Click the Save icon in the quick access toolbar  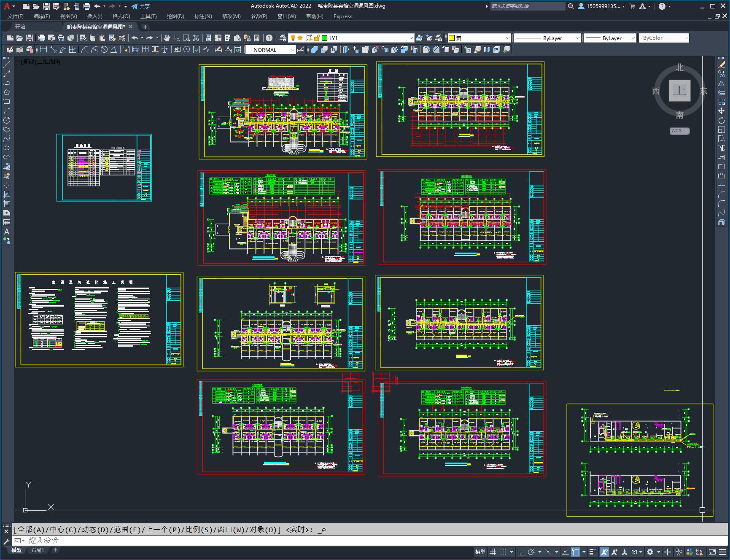click(x=46, y=6)
